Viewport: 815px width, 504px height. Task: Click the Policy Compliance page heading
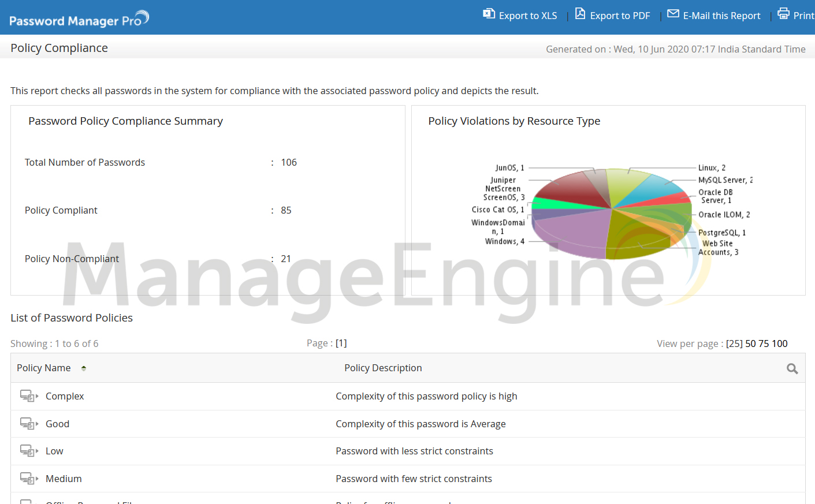tap(59, 48)
